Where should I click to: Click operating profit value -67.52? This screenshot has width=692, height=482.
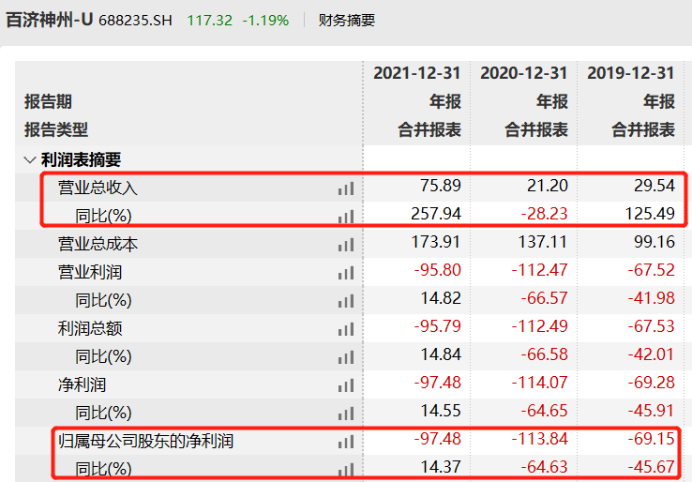click(651, 270)
